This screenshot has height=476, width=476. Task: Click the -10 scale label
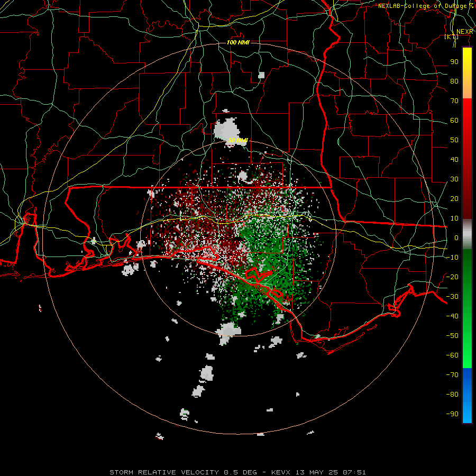[x=452, y=258]
